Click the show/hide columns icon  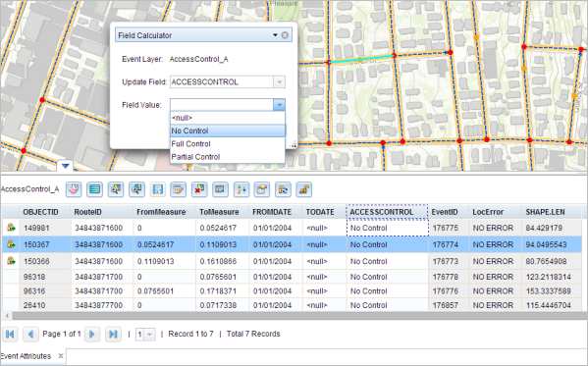(x=220, y=189)
